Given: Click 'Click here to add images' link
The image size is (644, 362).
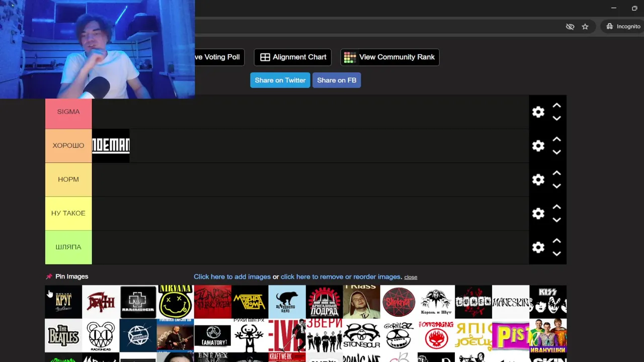Looking at the screenshot, I should pos(232,277).
